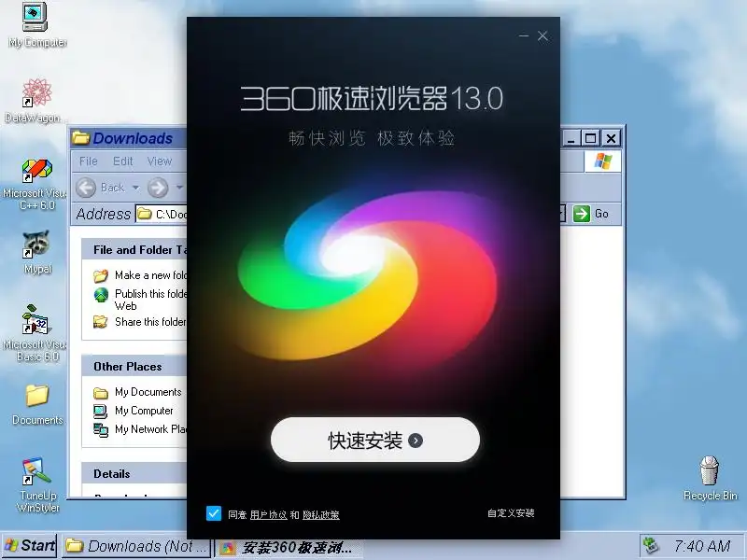747x560 pixels.
Task: Expand the Back history dropdown arrow
Action: [x=135, y=188]
